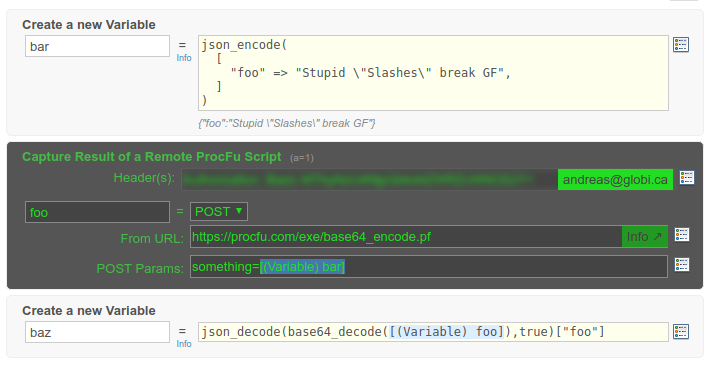Open field picker beside bar variable code

point(681,44)
